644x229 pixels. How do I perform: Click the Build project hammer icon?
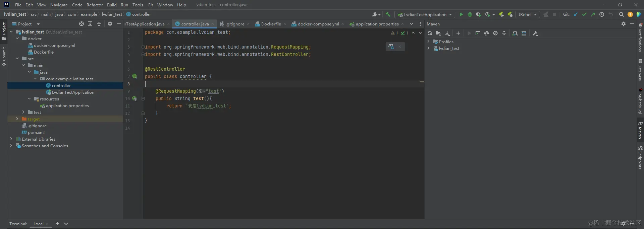[x=388, y=14]
